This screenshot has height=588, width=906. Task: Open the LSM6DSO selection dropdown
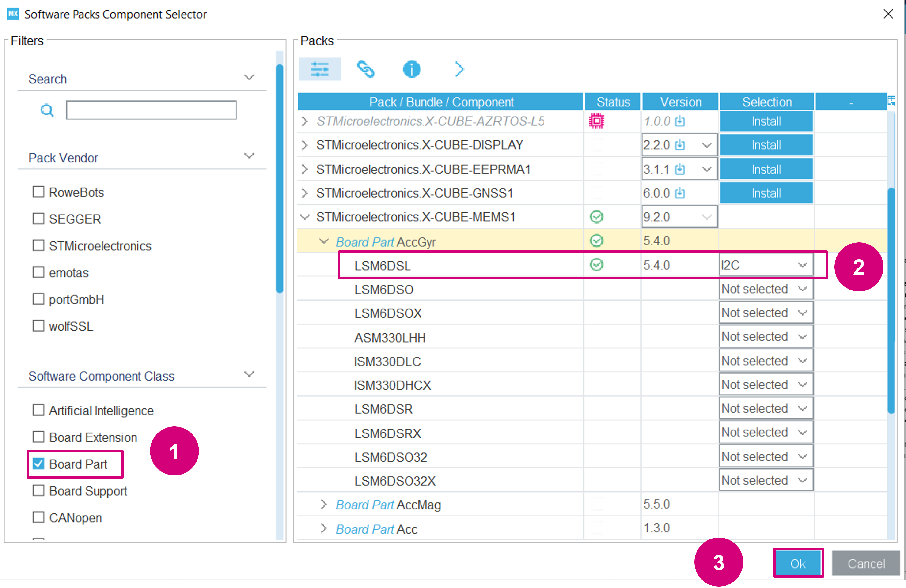click(x=766, y=289)
